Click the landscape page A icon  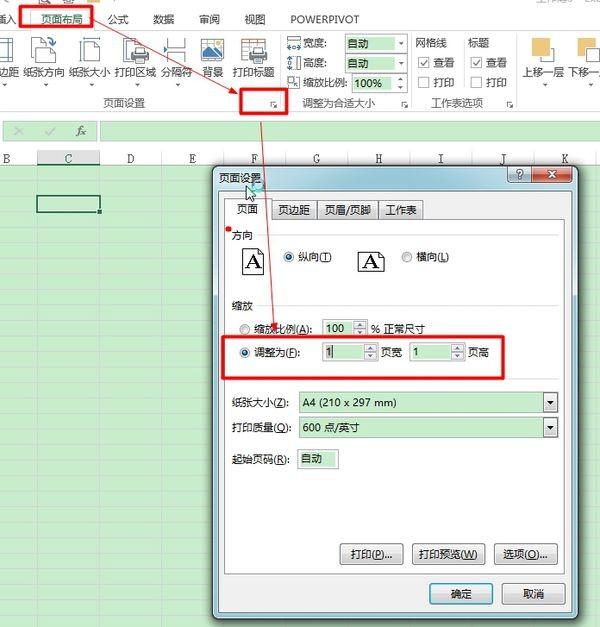coord(371,262)
